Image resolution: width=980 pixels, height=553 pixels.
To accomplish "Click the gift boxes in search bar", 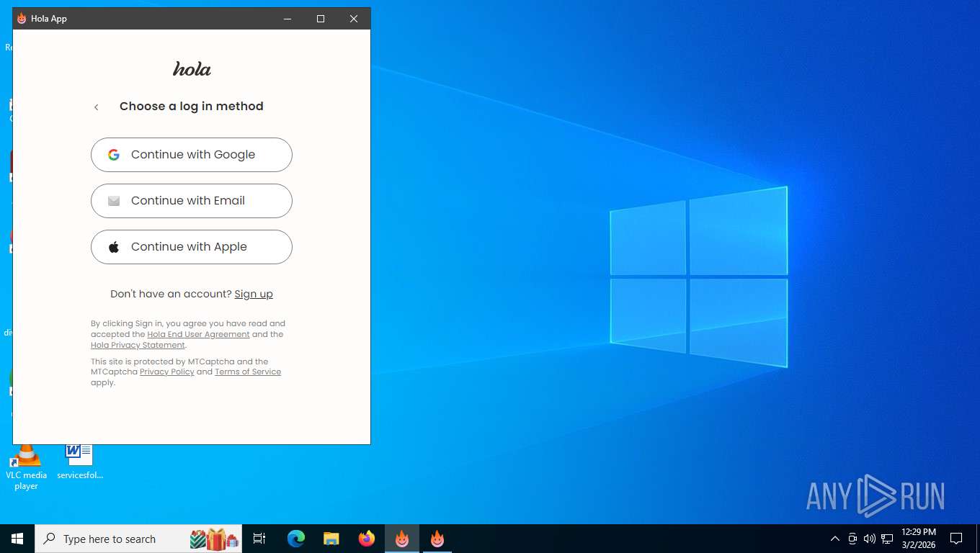I will (214, 539).
